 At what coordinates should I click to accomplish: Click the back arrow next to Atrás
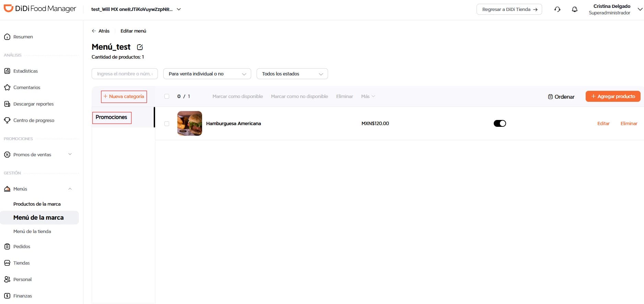click(94, 31)
